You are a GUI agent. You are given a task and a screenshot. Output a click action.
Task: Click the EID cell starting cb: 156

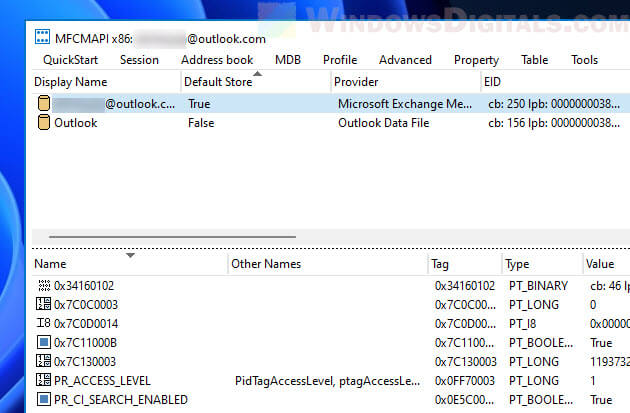[x=554, y=123]
